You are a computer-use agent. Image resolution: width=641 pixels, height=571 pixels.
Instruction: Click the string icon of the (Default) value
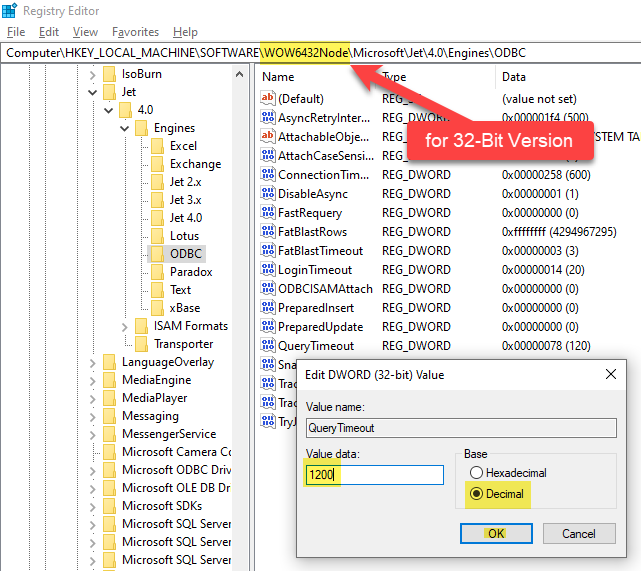coord(267,98)
